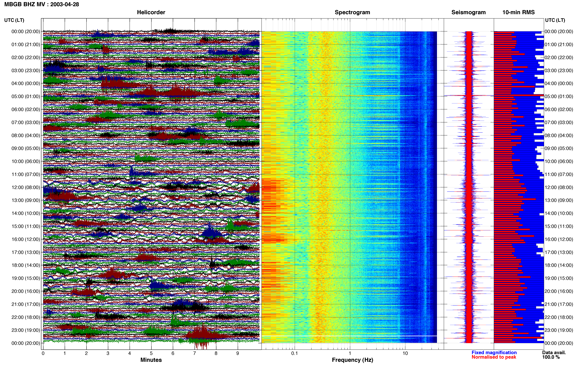Click the left 'UTC (LT)' axis label
588x368 pixels.
[14, 20]
